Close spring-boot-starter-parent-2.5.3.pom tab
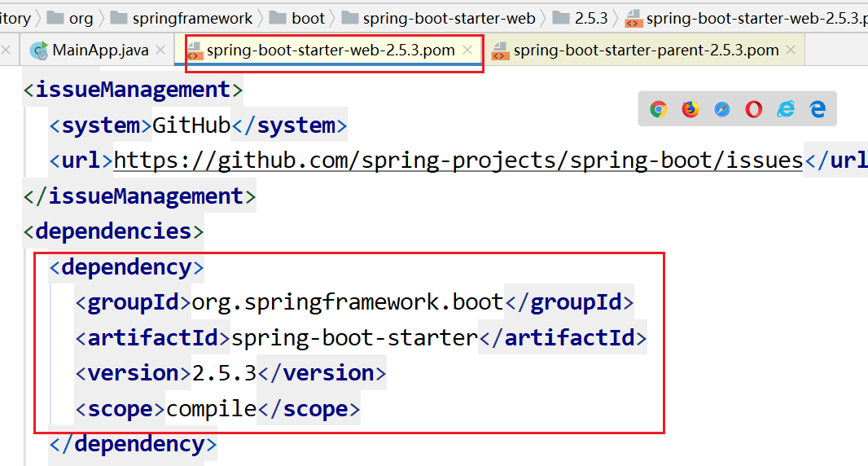Viewport: 868px width, 466px height. (x=791, y=50)
